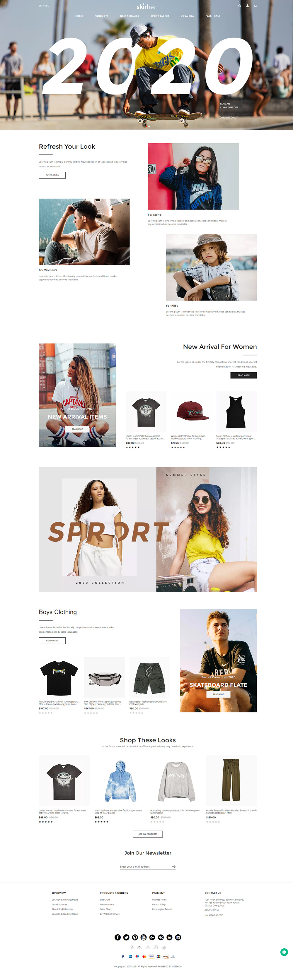Image resolution: width=293 pixels, height=980 pixels.
Task: Open the green live chat bubble
Action: point(284,952)
